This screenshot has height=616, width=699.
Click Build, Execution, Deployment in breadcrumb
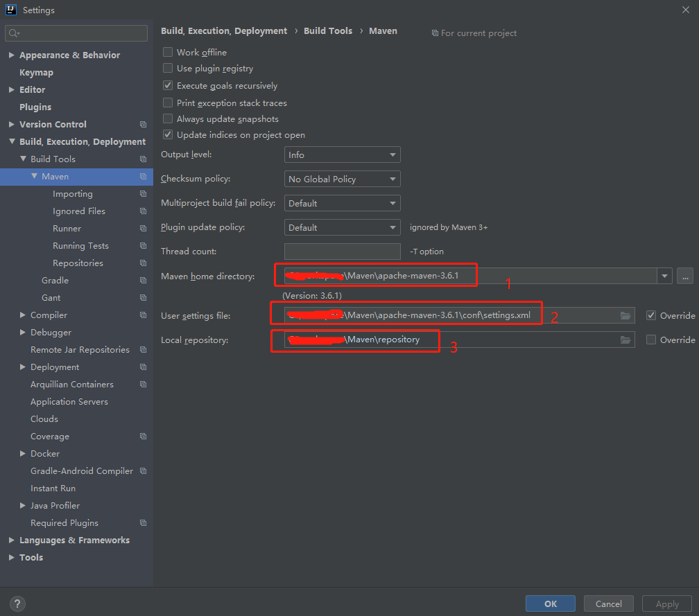[x=224, y=30]
